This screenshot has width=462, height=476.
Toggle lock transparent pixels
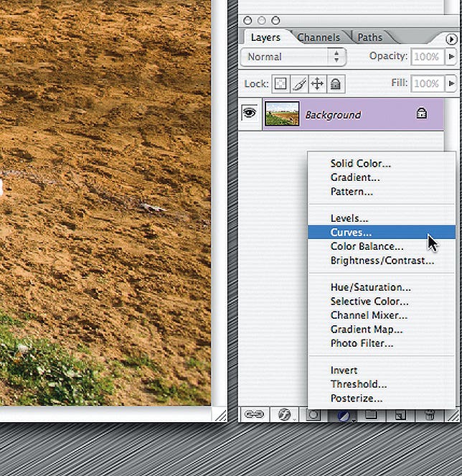[280, 84]
